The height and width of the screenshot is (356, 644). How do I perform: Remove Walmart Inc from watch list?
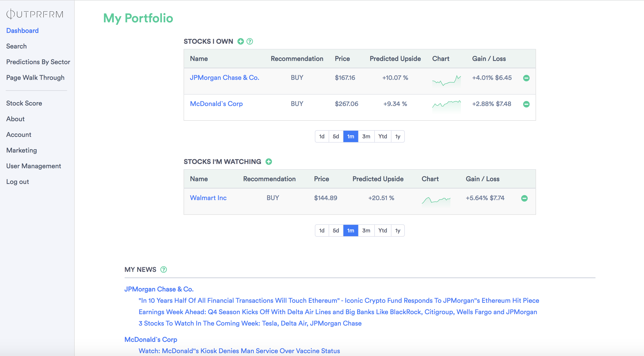click(x=524, y=198)
